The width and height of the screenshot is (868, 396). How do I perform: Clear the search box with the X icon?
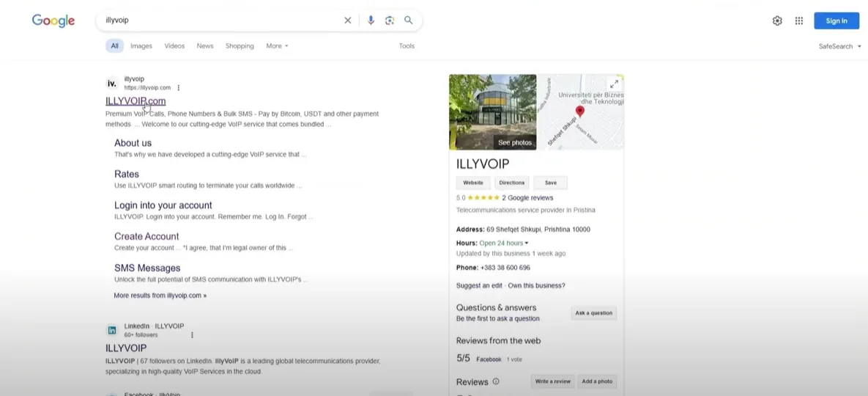(348, 21)
